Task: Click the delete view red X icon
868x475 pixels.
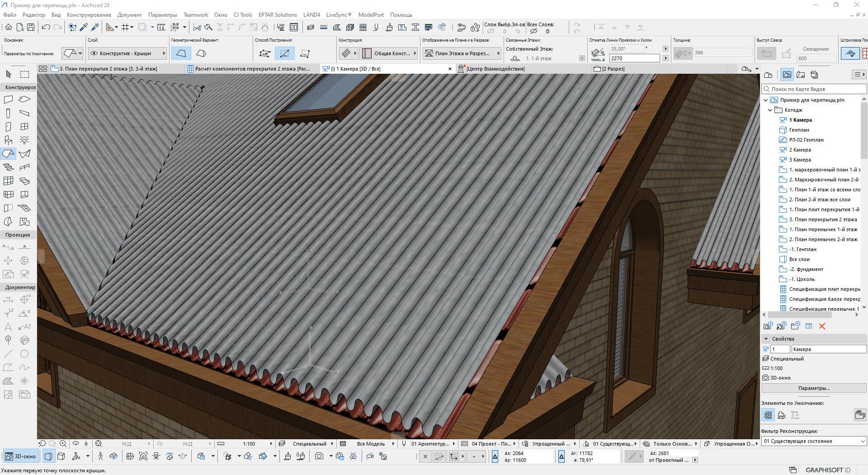Action: 822,326
